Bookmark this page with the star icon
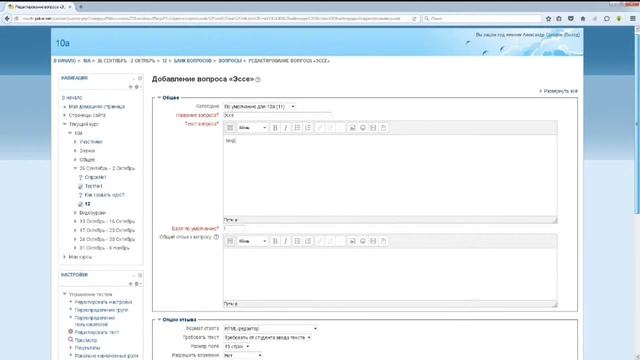Viewport: 640px width, 360px height. coord(548,18)
